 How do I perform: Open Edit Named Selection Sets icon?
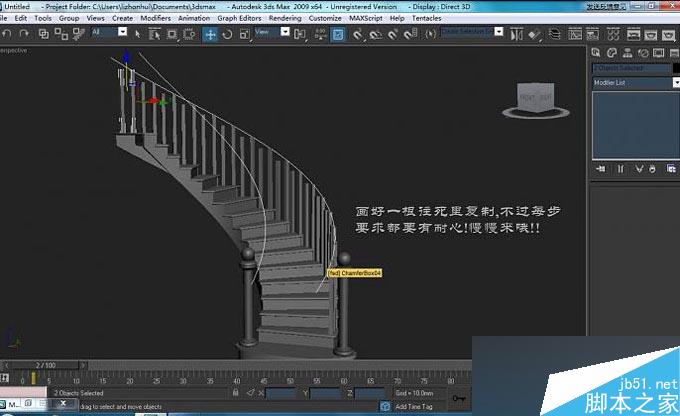coord(430,34)
